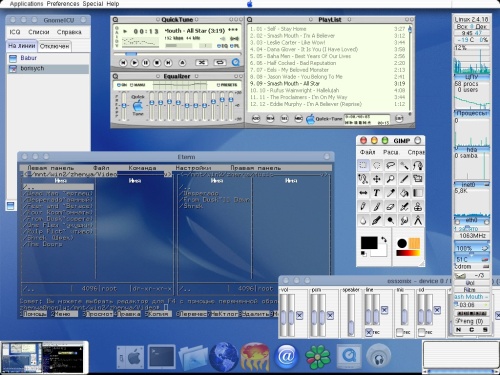Toggle repeat in the QuickTune player
This screenshot has height=375, width=500.
point(219,62)
